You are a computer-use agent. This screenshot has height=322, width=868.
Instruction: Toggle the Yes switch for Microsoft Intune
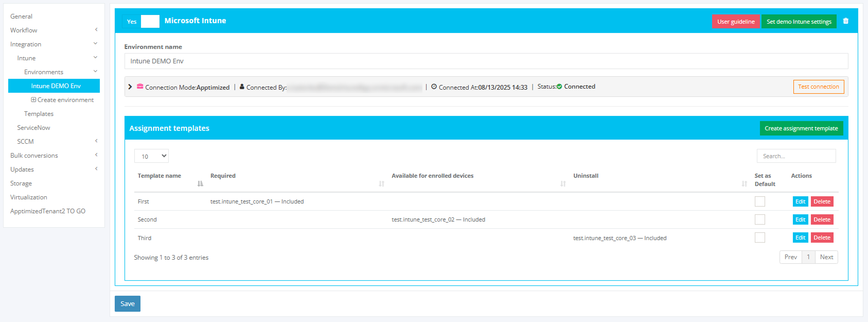pos(141,21)
